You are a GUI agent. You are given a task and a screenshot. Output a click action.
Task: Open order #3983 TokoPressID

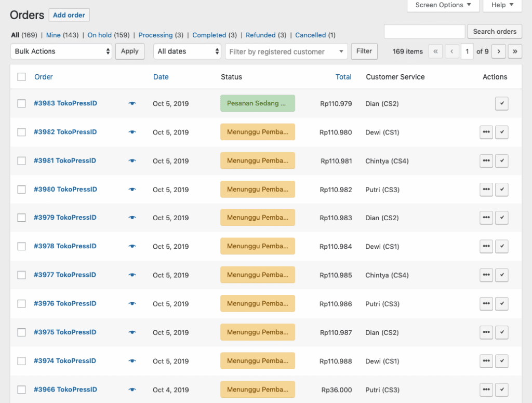[65, 103]
